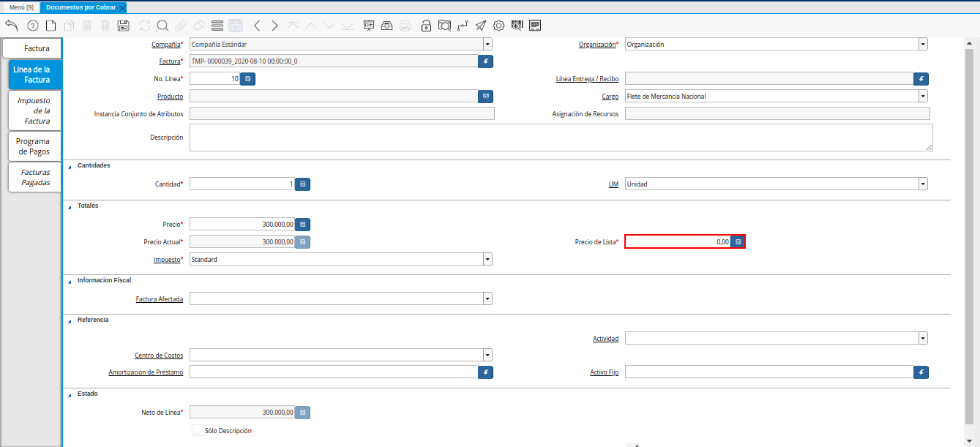
Task: Enable the Sólo Descripción checkbox
Action: pos(197,431)
